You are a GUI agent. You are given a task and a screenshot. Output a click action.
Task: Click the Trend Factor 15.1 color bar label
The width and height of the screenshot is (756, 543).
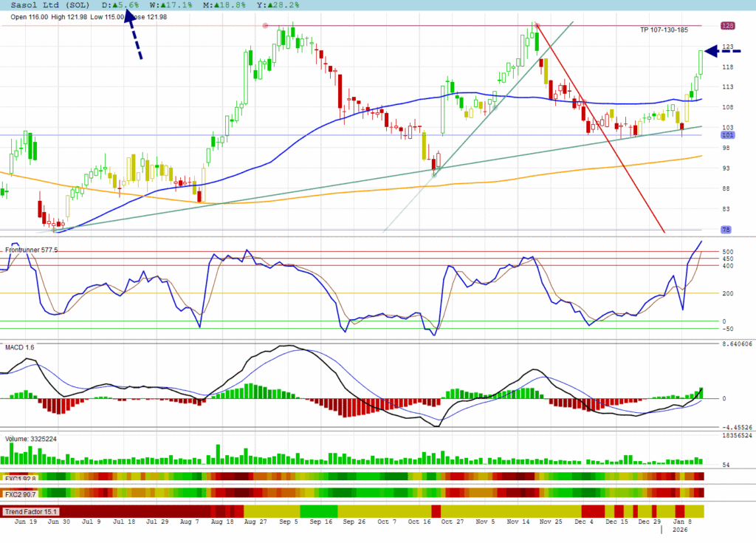[31, 511]
